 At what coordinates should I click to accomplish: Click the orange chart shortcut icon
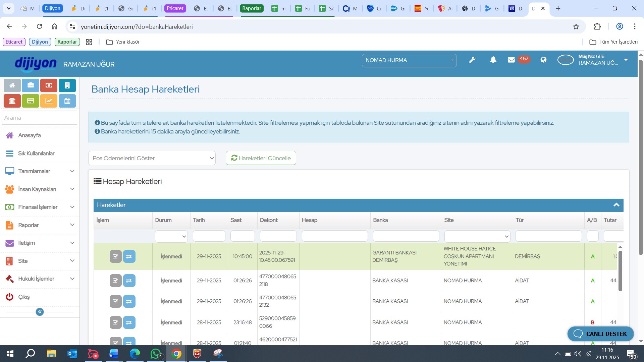tap(49, 101)
